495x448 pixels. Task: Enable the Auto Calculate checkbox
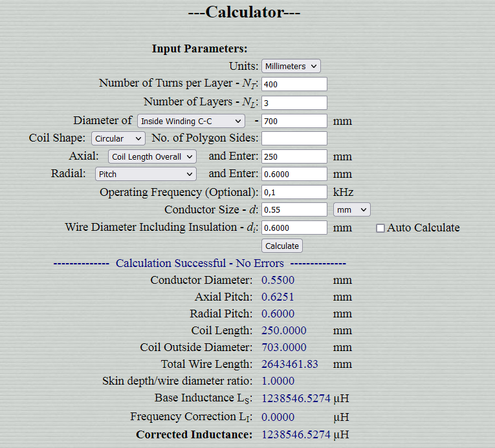click(x=380, y=228)
